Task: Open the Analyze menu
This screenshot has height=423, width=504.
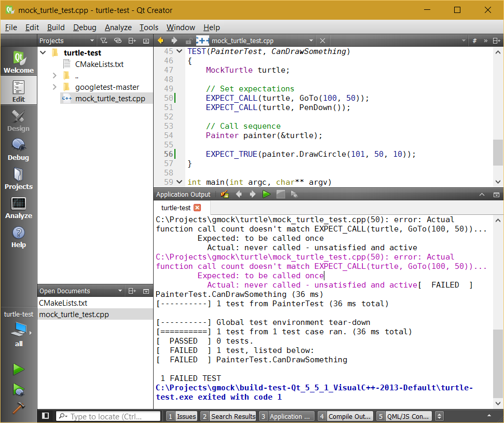Action: point(118,28)
